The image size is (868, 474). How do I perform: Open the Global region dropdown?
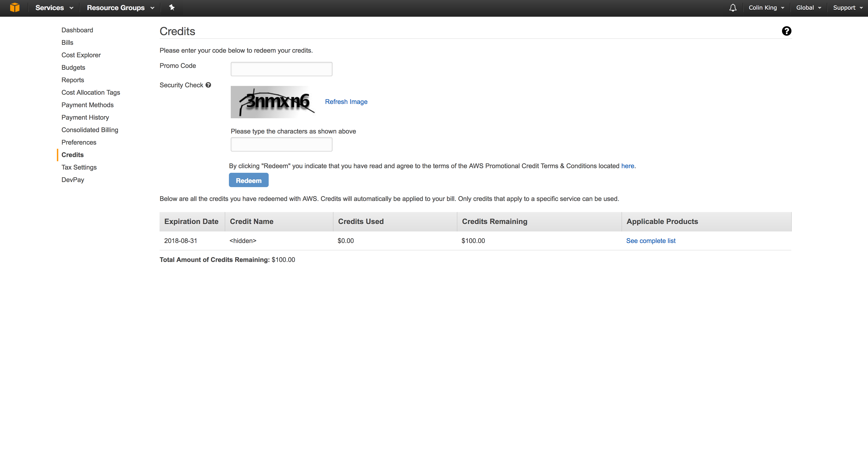point(808,8)
